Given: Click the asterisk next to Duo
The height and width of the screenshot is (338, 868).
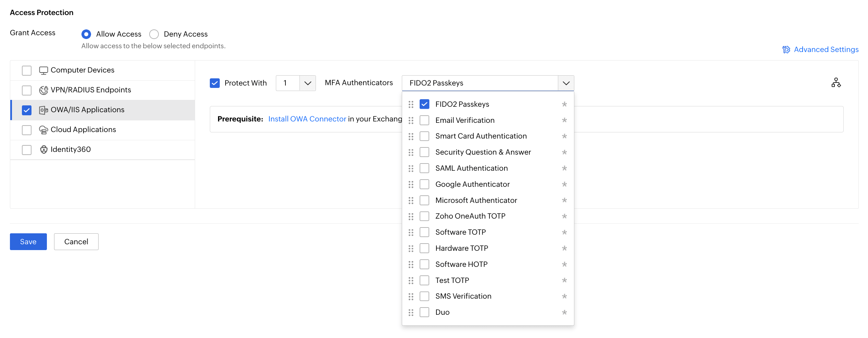Looking at the screenshot, I should coord(564,312).
